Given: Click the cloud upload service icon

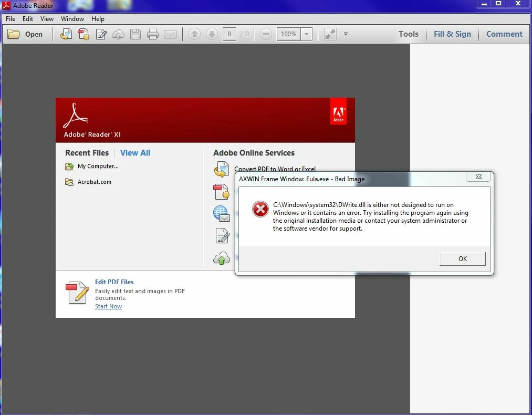Looking at the screenshot, I should [x=222, y=258].
